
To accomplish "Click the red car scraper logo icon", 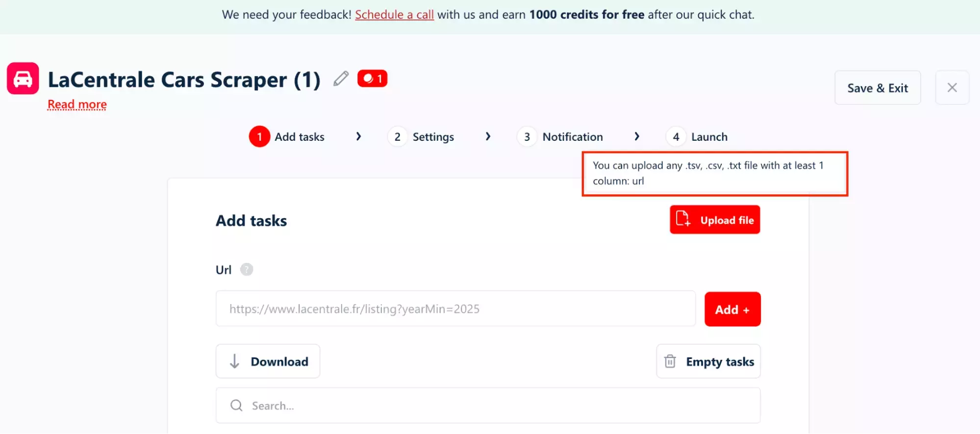I will pyautogui.click(x=23, y=78).
